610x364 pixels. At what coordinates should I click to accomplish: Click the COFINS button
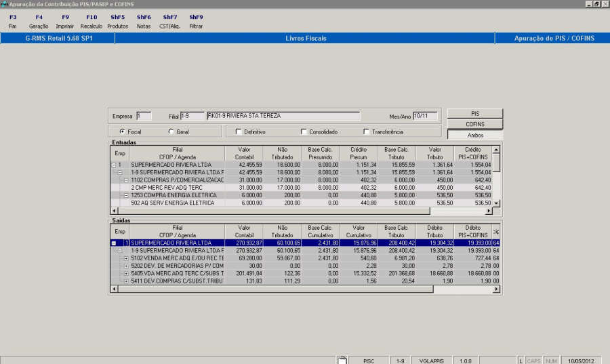474,124
